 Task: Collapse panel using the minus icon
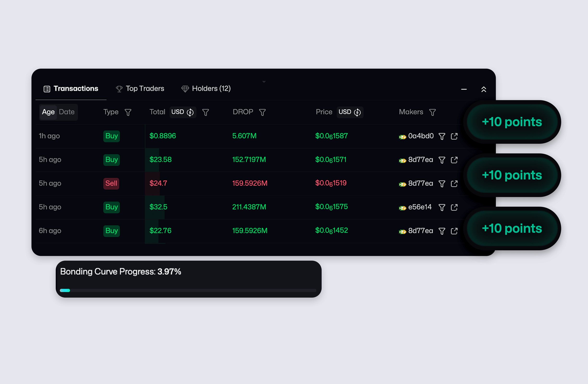click(x=464, y=89)
